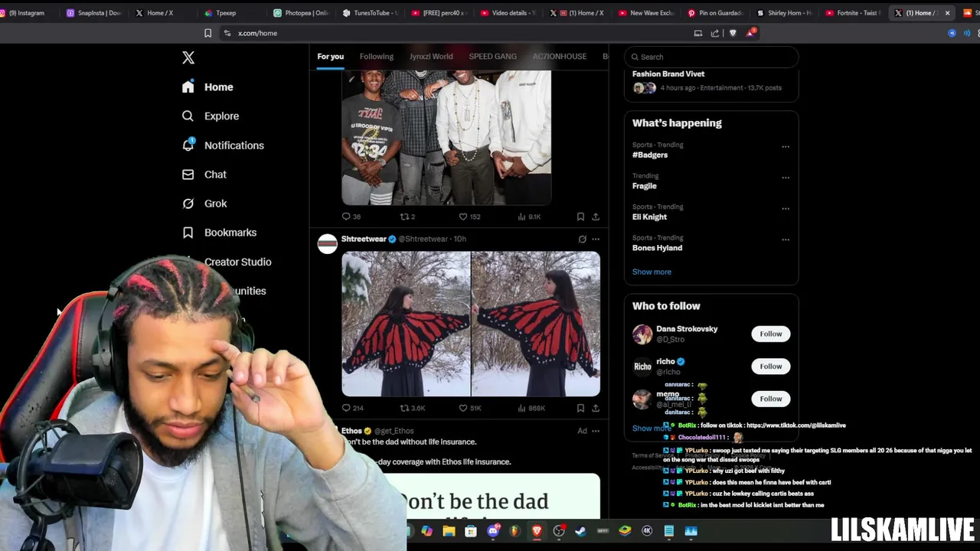Open the #Badgers trending topic
980x551 pixels.
pos(650,155)
